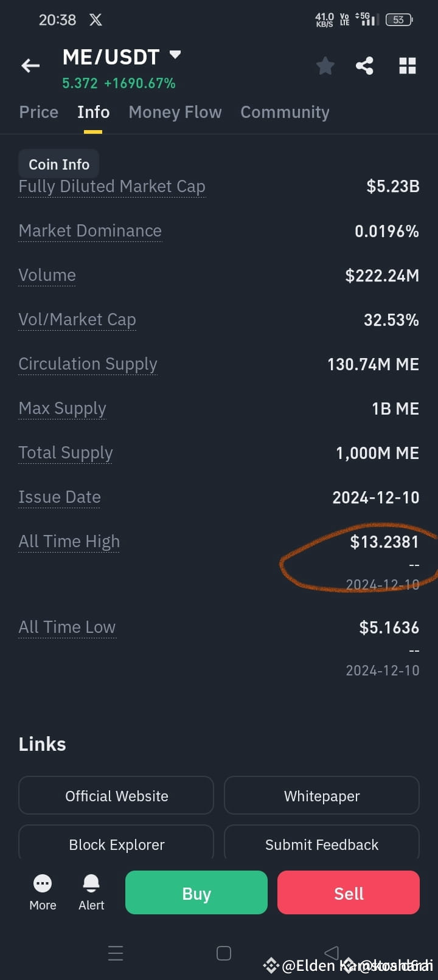Switch to the Money Flow tab
Image resolution: width=438 pixels, height=980 pixels.
pos(175,112)
